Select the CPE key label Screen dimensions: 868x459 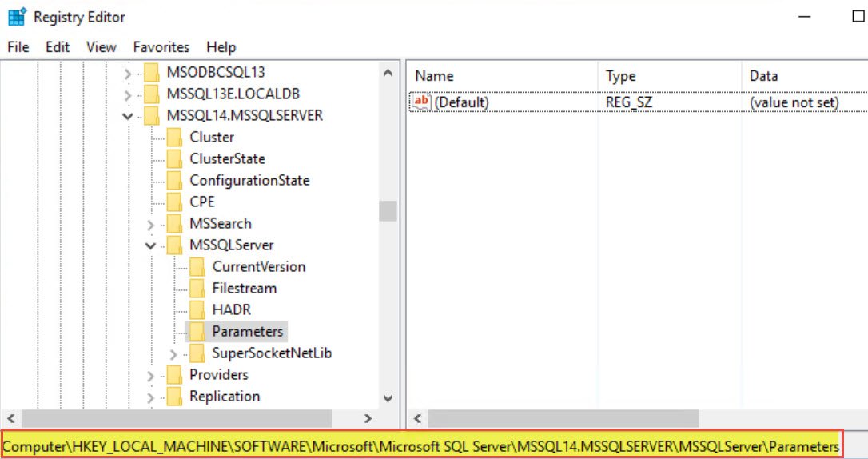pos(202,202)
